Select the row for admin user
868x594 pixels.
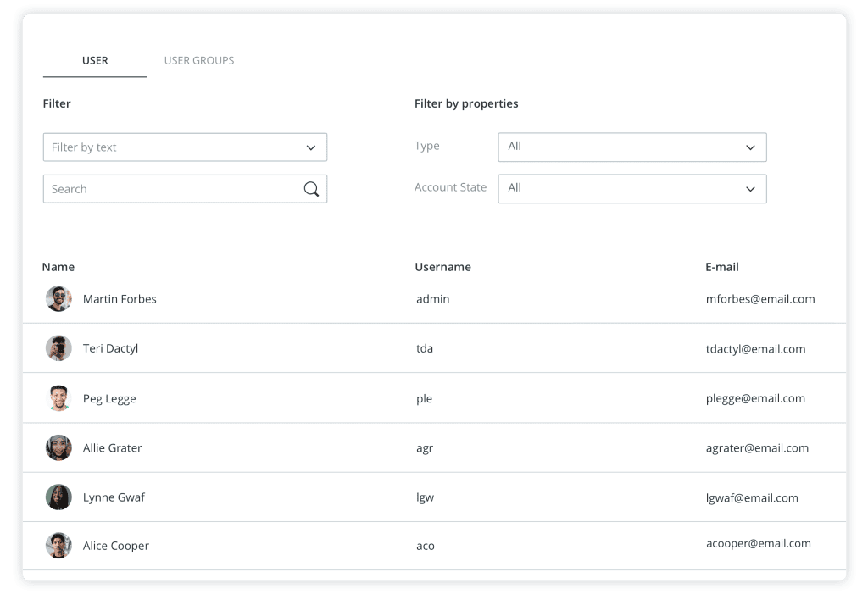click(433, 298)
